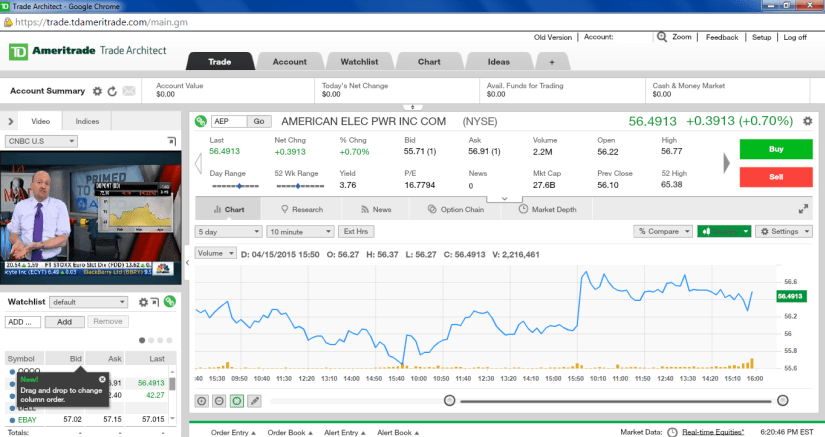Click the Log off link
The width and height of the screenshot is (825, 437).
pos(795,37)
